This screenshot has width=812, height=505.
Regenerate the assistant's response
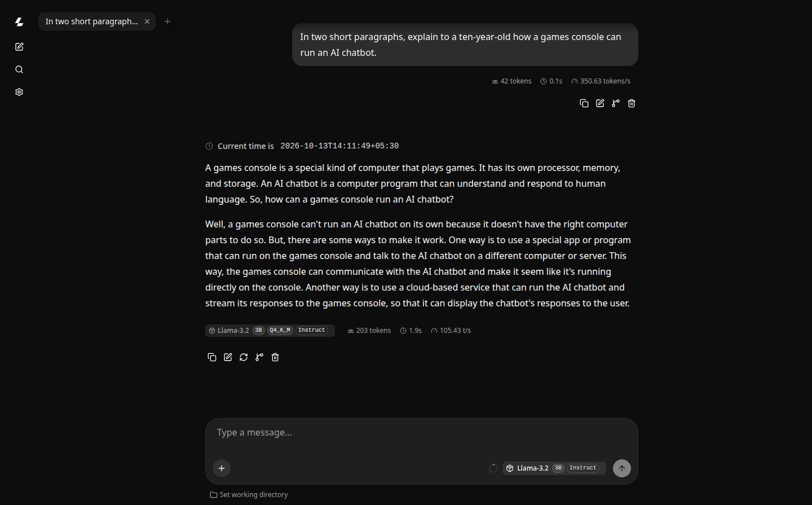(244, 357)
